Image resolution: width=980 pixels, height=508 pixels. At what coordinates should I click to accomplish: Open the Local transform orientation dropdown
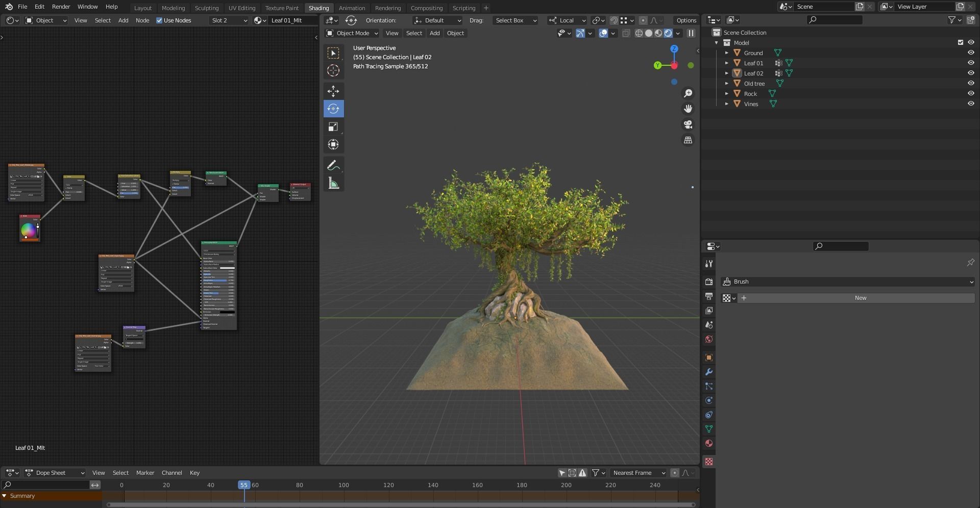coord(567,20)
